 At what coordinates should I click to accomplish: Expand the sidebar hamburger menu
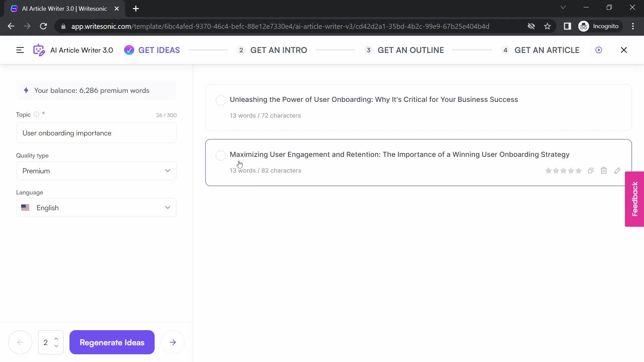click(19, 50)
